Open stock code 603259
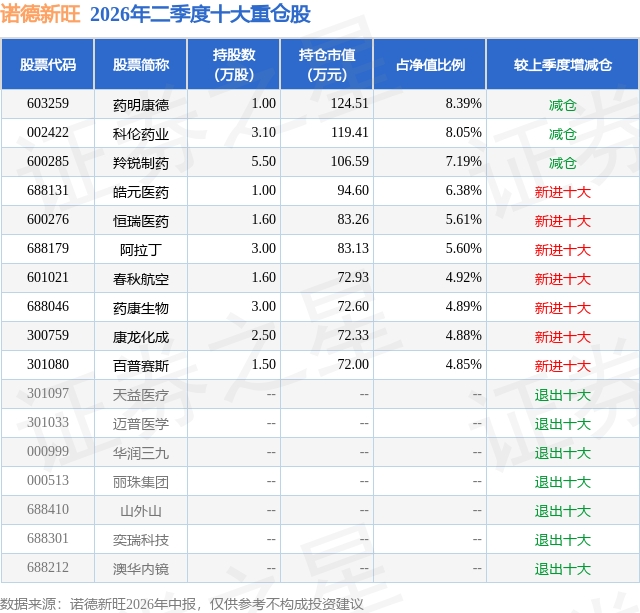 tap(48, 104)
